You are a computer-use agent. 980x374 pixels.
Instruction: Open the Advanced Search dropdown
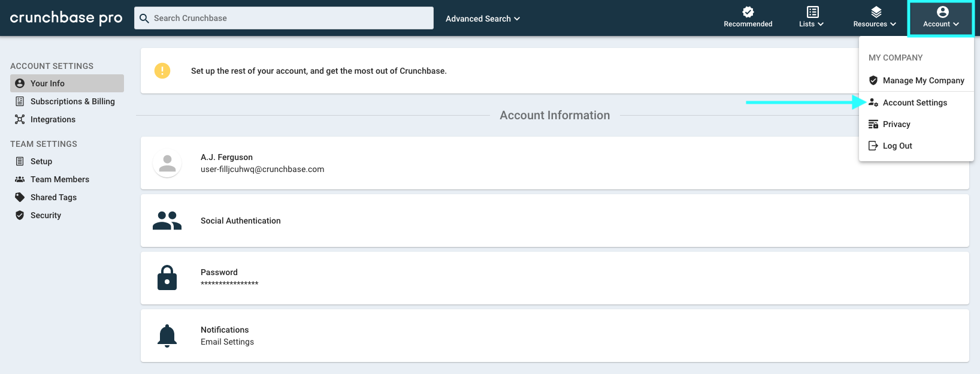tap(483, 19)
